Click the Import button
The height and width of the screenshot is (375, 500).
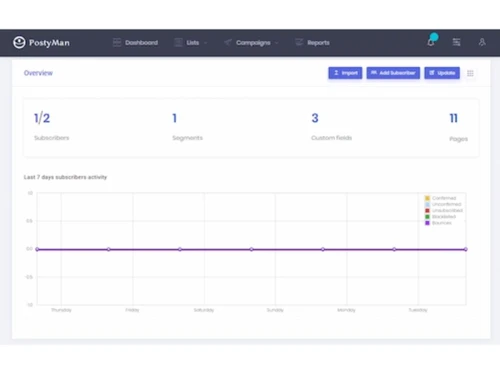click(345, 73)
